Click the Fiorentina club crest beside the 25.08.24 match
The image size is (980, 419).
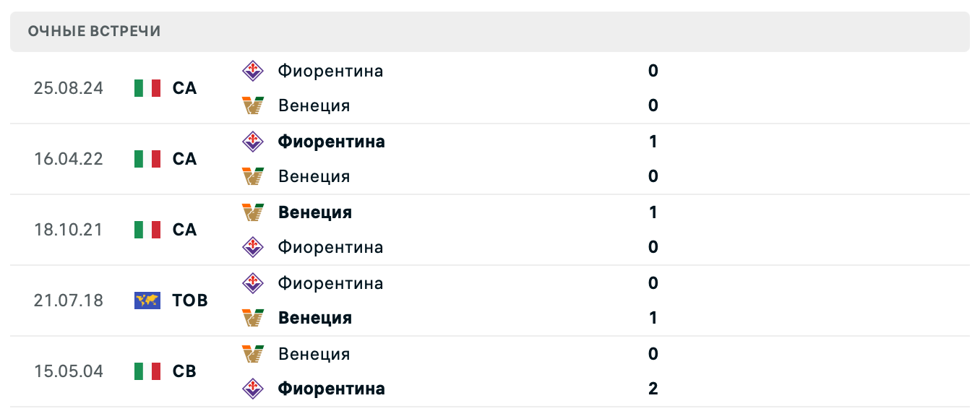tap(254, 70)
